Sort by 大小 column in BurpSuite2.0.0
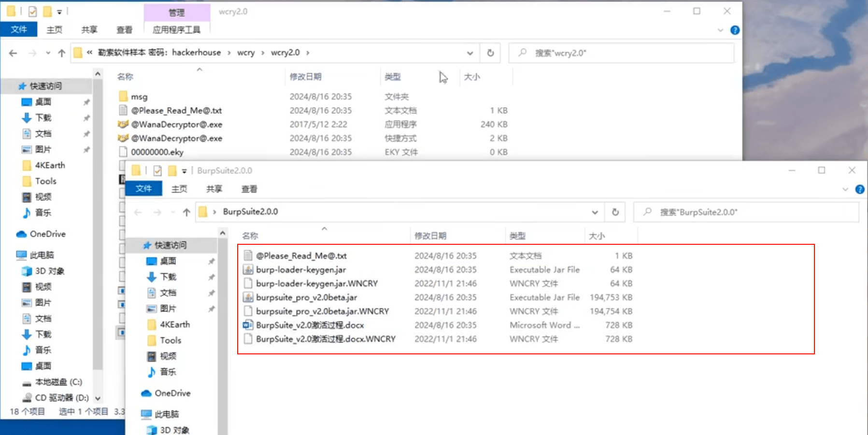The height and width of the screenshot is (435, 868). point(597,236)
